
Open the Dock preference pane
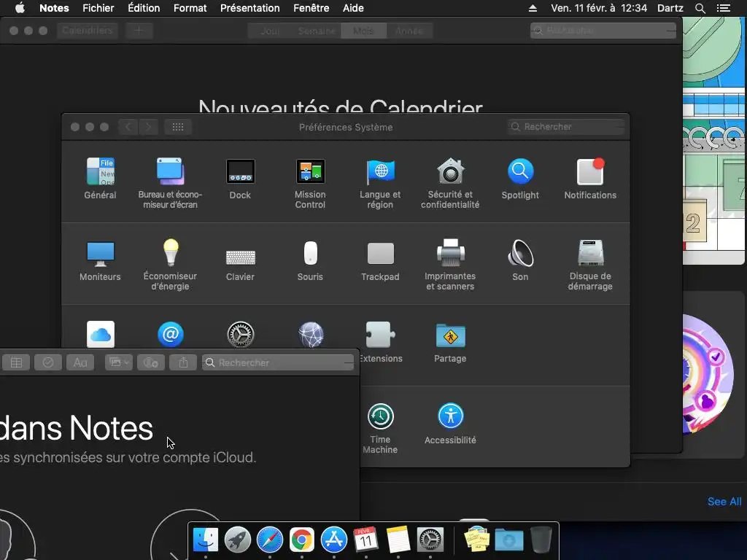point(240,178)
